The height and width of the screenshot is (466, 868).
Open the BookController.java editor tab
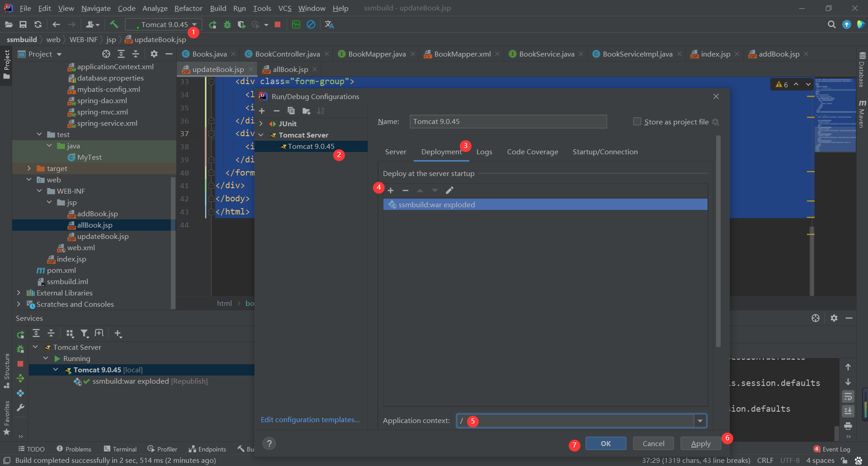[287, 54]
